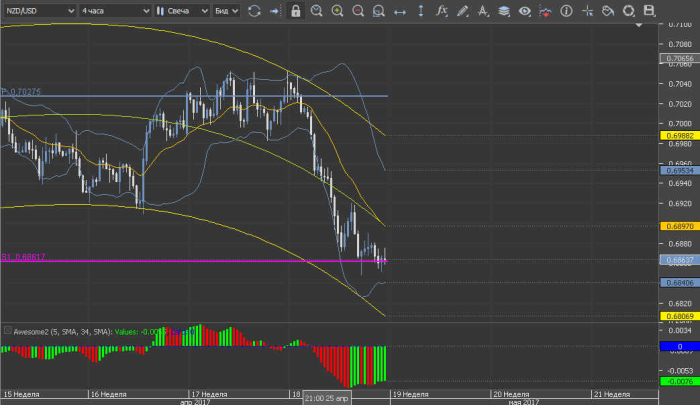Open the text annotation tool
The image size is (700, 405).
(x=483, y=11)
